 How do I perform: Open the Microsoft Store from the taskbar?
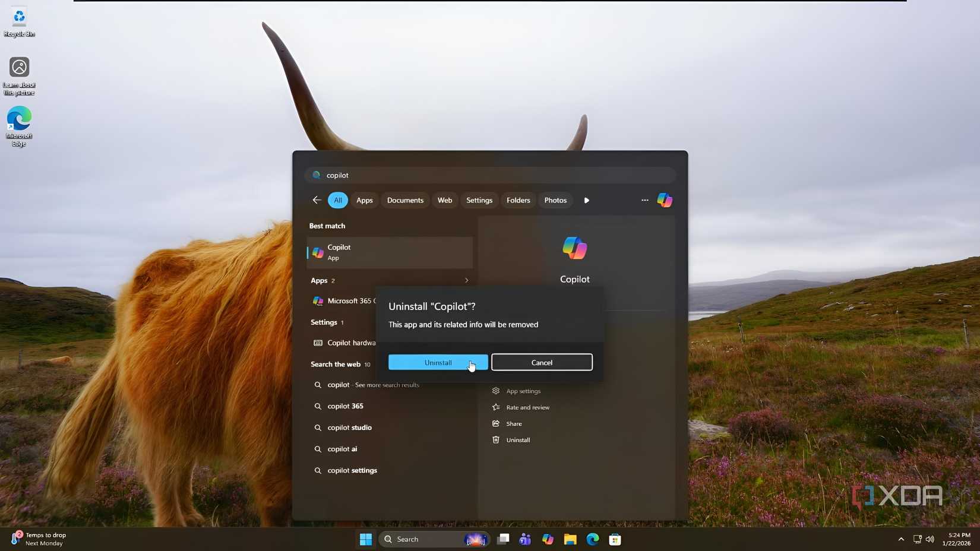[x=615, y=539]
